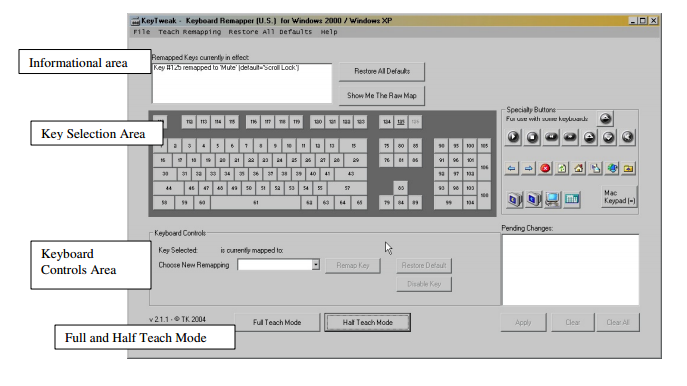This screenshot has height=386, width=687.
Task: Select function key 112
Action: coord(189,122)
